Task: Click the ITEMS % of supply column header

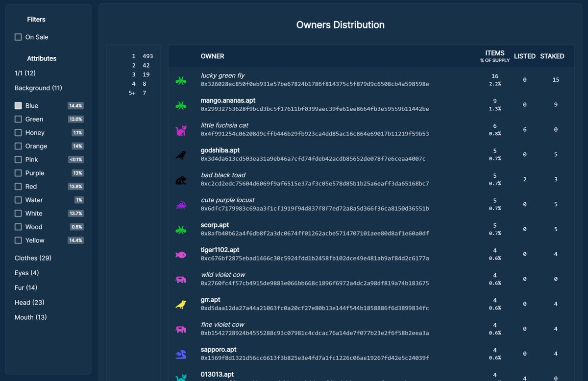Action: [495, 56]
